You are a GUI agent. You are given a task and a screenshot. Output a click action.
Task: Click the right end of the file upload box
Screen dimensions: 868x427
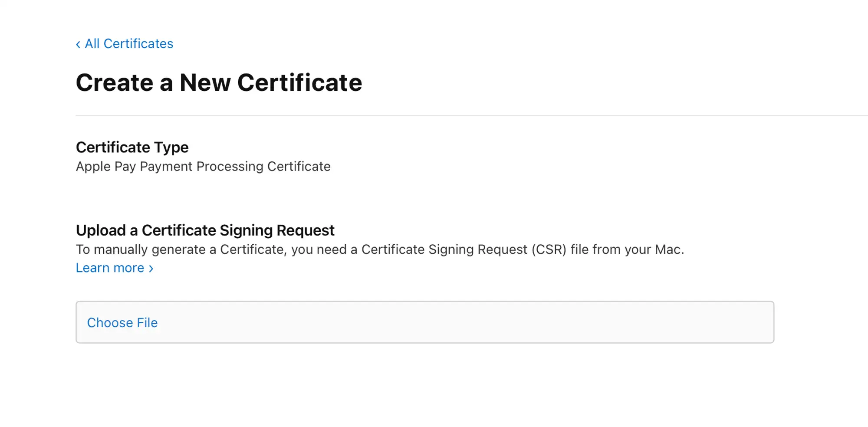point(755,322)
